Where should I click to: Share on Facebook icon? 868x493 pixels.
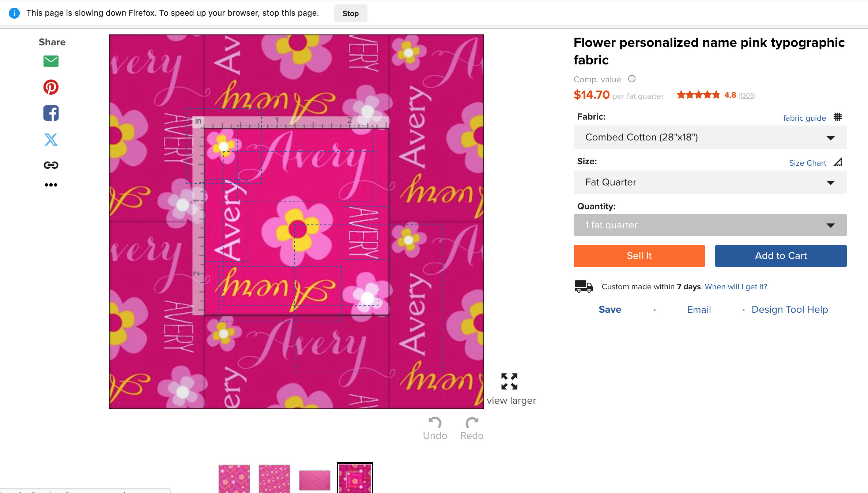click(51, 113)
